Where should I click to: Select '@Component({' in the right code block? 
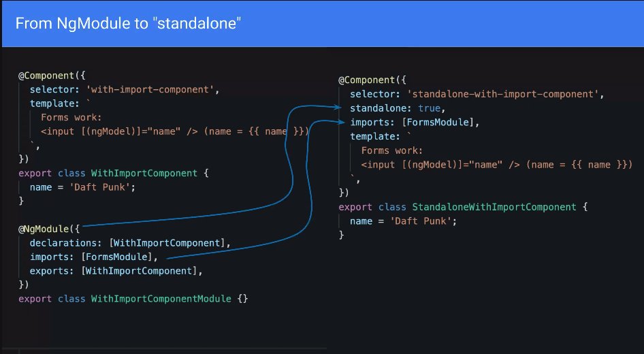(x=372, y=80)
